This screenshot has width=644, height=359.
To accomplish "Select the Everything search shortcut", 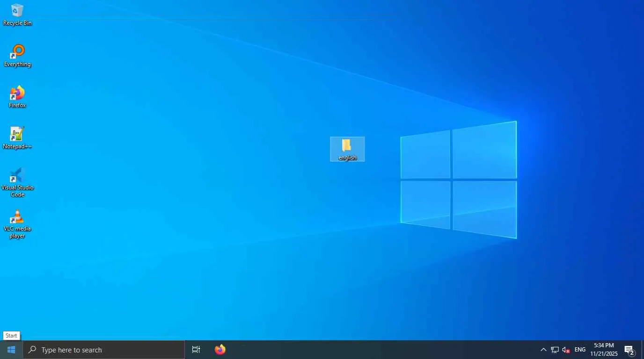I will (17, 56).
